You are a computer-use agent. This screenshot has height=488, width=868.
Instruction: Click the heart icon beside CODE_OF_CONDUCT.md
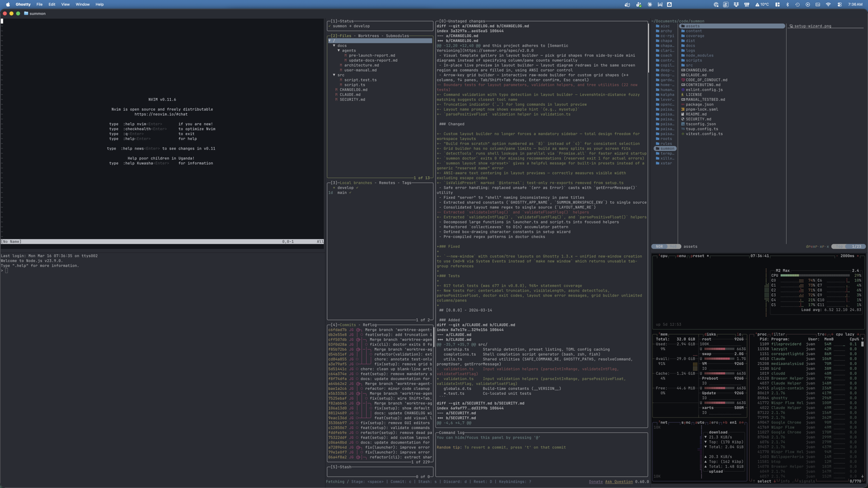(682, 80)
